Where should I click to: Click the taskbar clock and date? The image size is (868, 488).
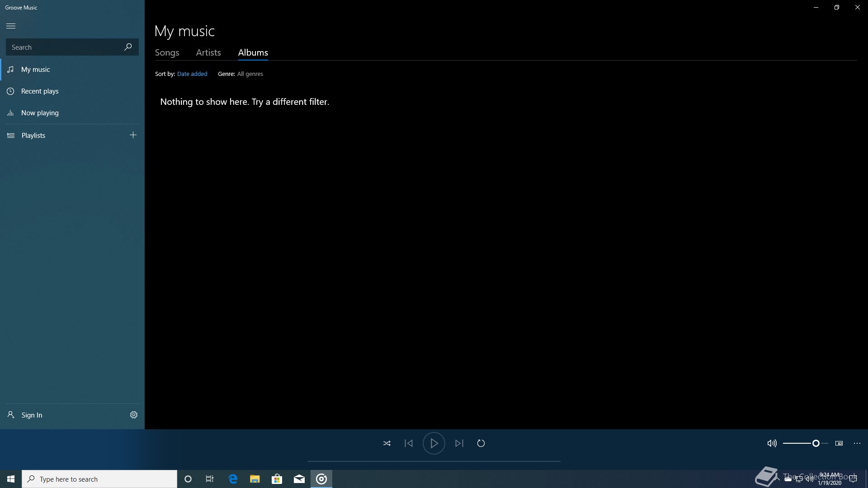[x=830, y=479]
